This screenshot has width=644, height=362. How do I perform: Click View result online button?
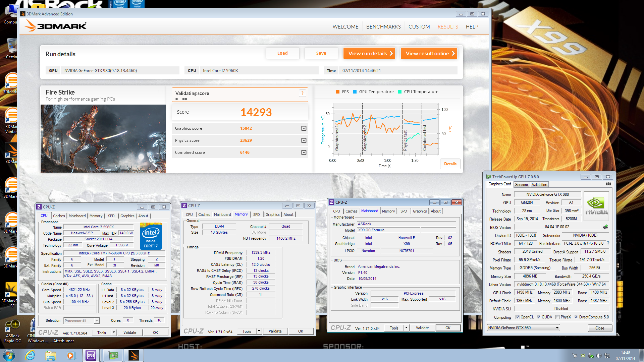click(x=429, y=53)
